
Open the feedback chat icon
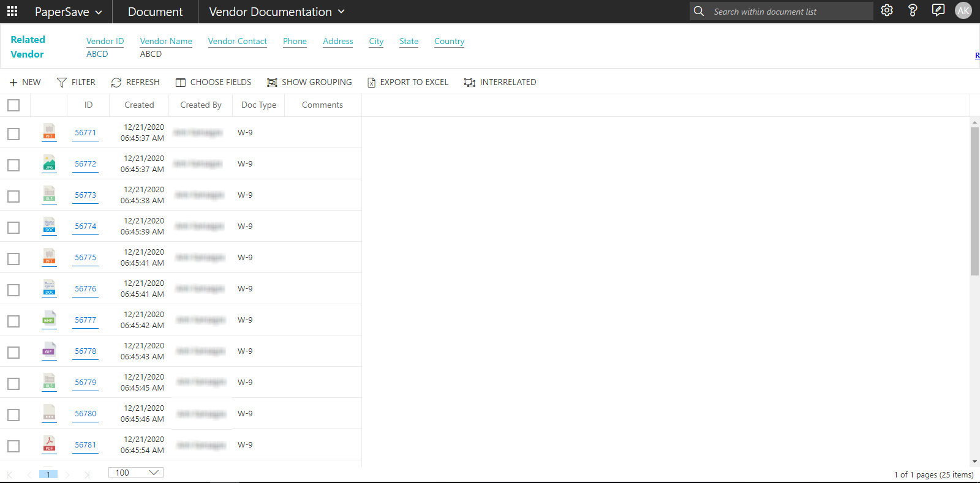[938, 10]
